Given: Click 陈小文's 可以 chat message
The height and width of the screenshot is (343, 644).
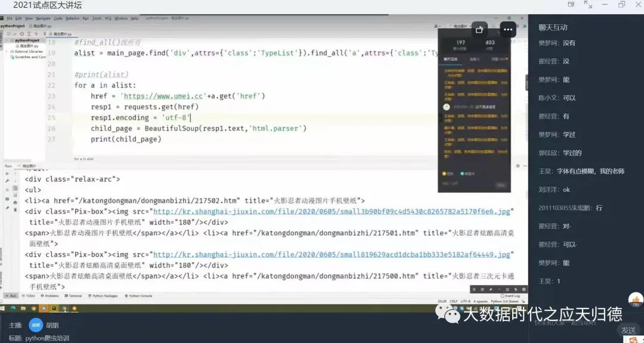Looking at the screenshot, I should click(x=558, y=98).
